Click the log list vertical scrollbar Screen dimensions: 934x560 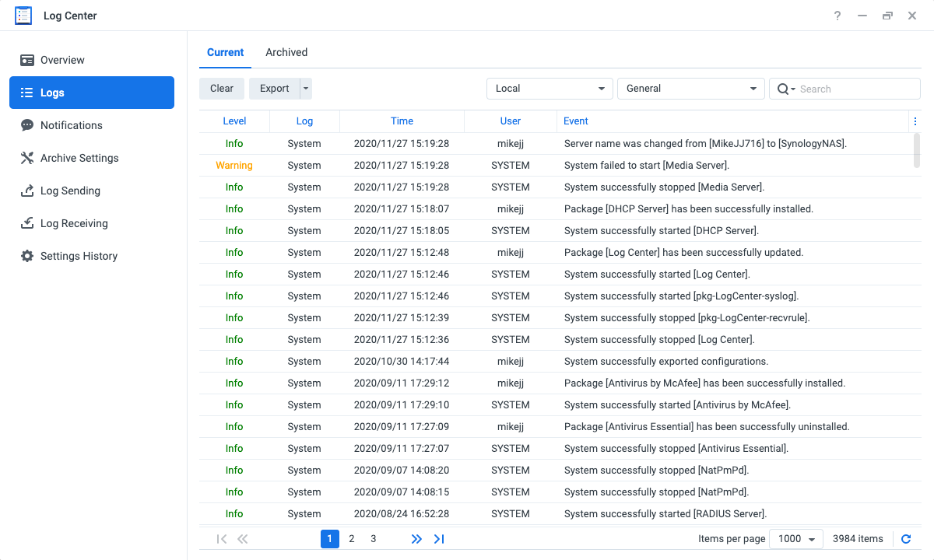click(x=916, y=149)
